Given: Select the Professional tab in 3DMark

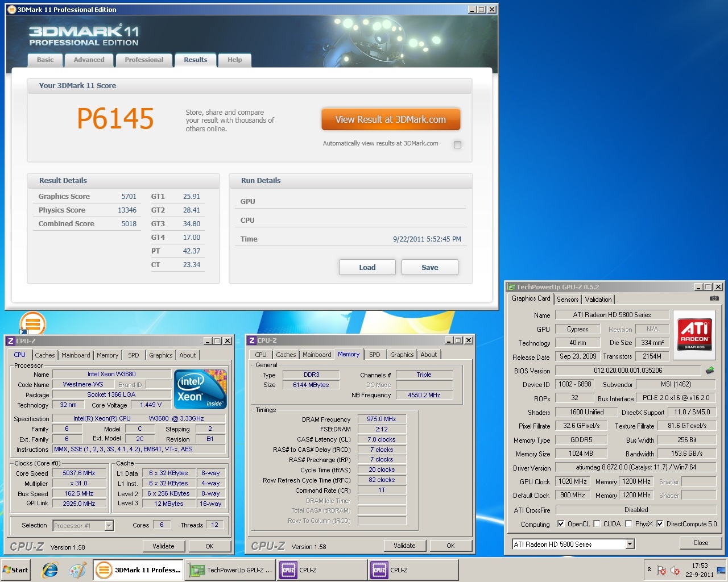Looking at the screenshot, I should click(x=144, y=60).
